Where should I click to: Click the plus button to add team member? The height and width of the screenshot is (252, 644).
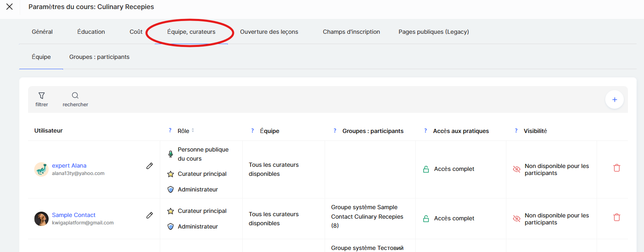[614, 100]
